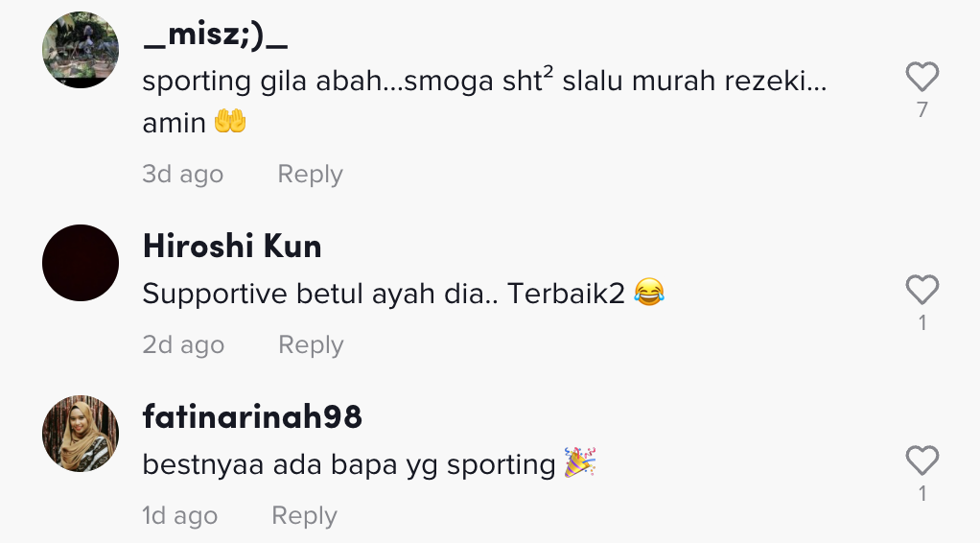
Task: Reply to fatinarinah98's comment
Action: (304, 515)
